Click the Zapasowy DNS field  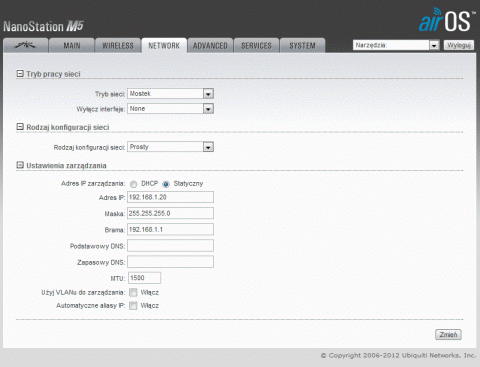pyautogui.click(x=170, y=262)
